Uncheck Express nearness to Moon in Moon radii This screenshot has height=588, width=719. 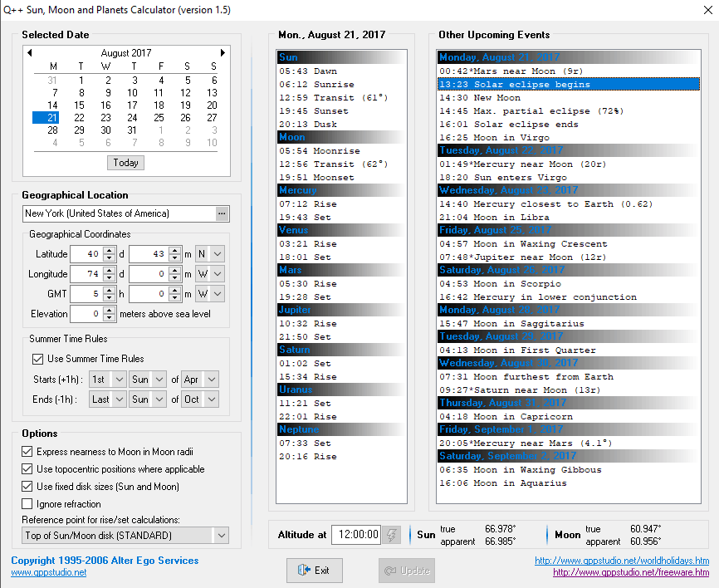(x=27, y=452)
